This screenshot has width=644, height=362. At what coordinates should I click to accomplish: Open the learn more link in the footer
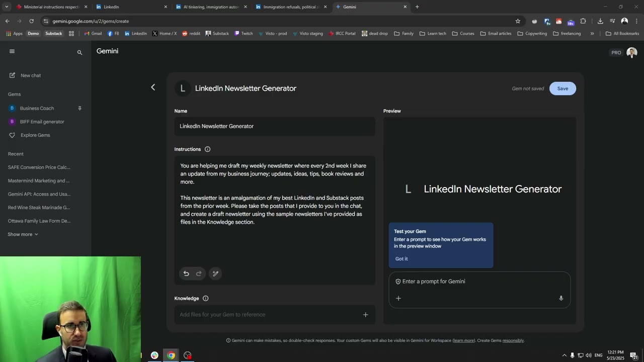pyautogui.click(x=464, y=340)
